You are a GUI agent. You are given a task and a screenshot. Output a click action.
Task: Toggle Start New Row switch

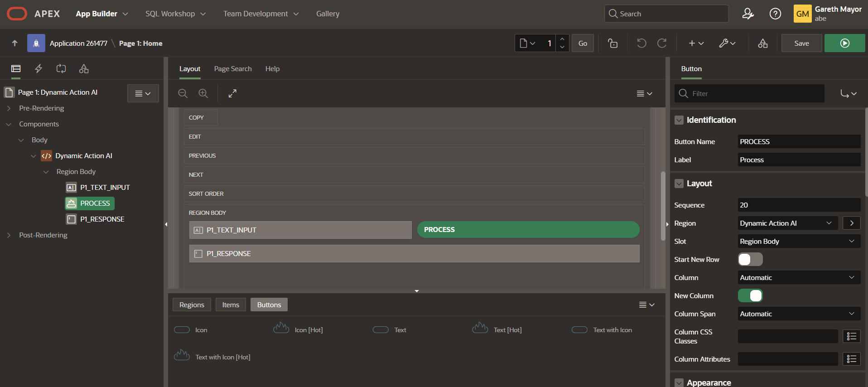(x=750, y=259)
